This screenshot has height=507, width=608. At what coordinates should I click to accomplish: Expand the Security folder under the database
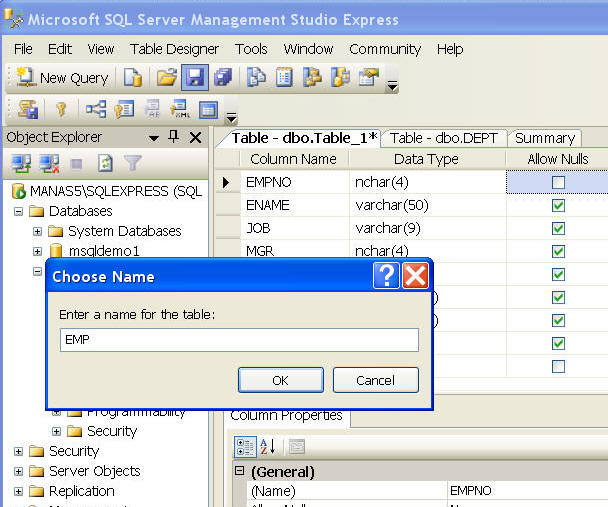click(56, 431)
